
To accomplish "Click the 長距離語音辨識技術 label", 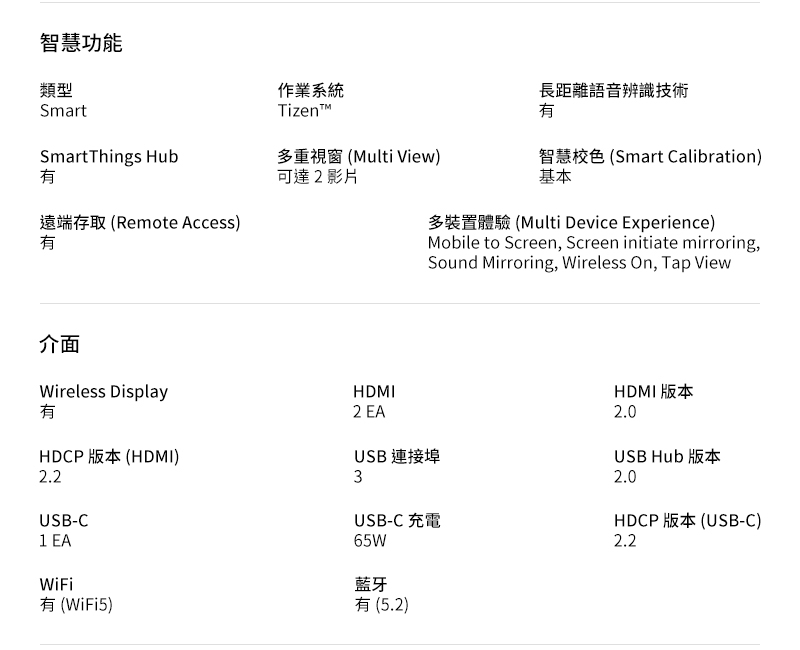I will [613, 91].
